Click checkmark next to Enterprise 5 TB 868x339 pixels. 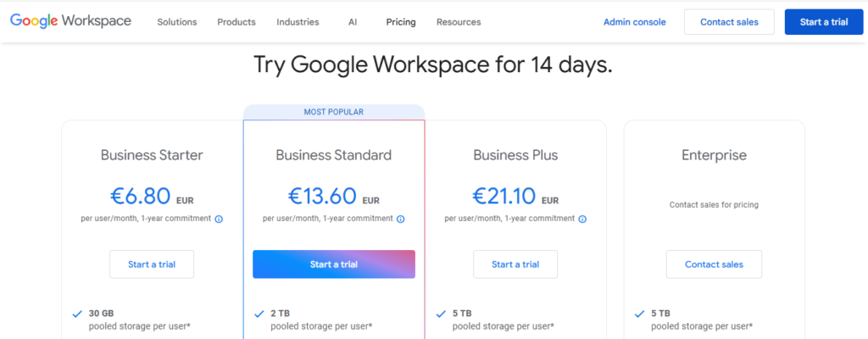pyautogui.click(x=639, y=314)
